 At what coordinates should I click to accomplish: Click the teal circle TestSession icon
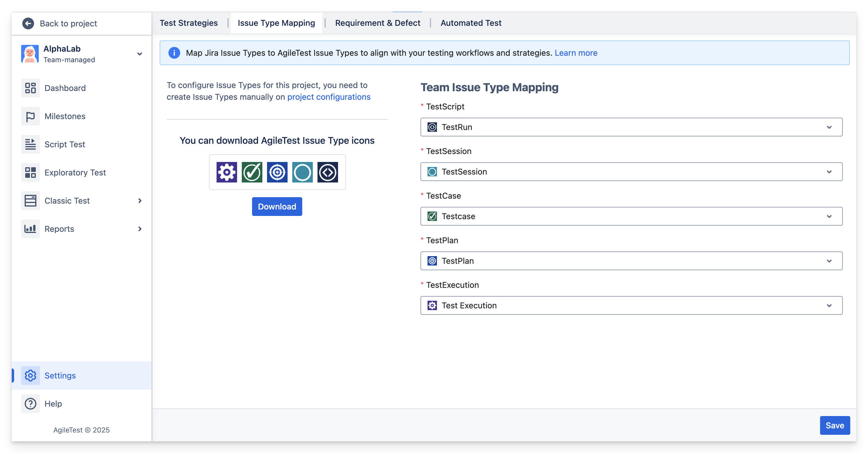[x=302, y=172]
